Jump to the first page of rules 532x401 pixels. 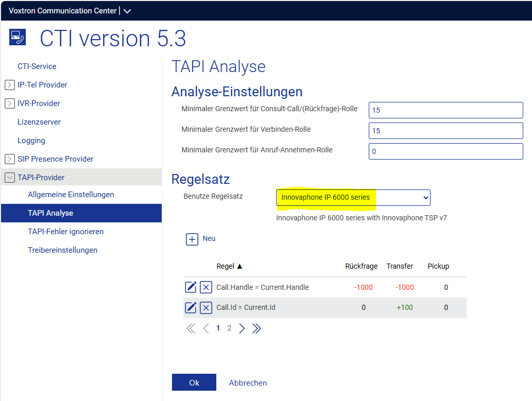191,328
